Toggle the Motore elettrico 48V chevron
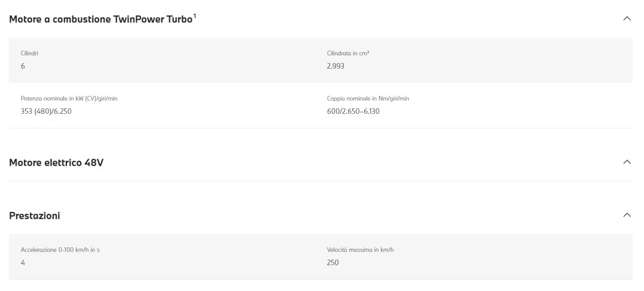 pyautogui.click(x=626, y=162)
